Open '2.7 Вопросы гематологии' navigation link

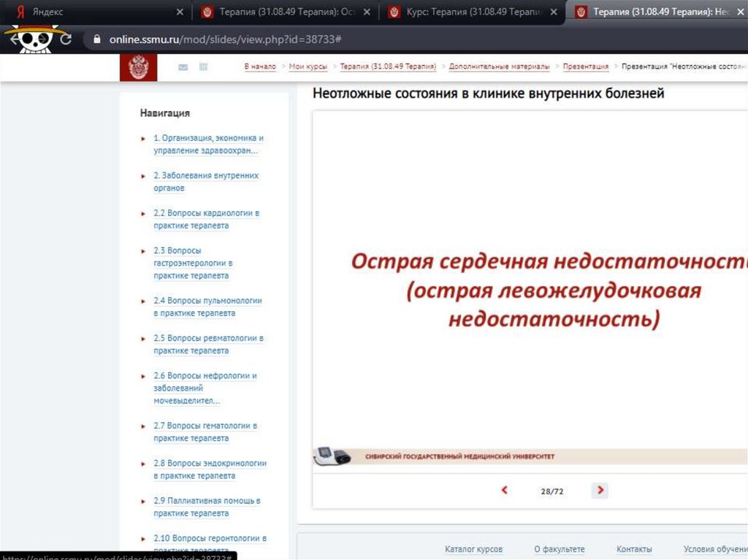205,431
